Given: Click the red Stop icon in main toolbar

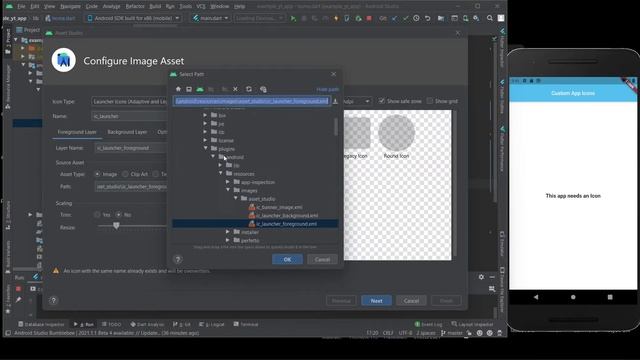Looking at the screenshot, I should pyautogui.click(x=369, y=18).
